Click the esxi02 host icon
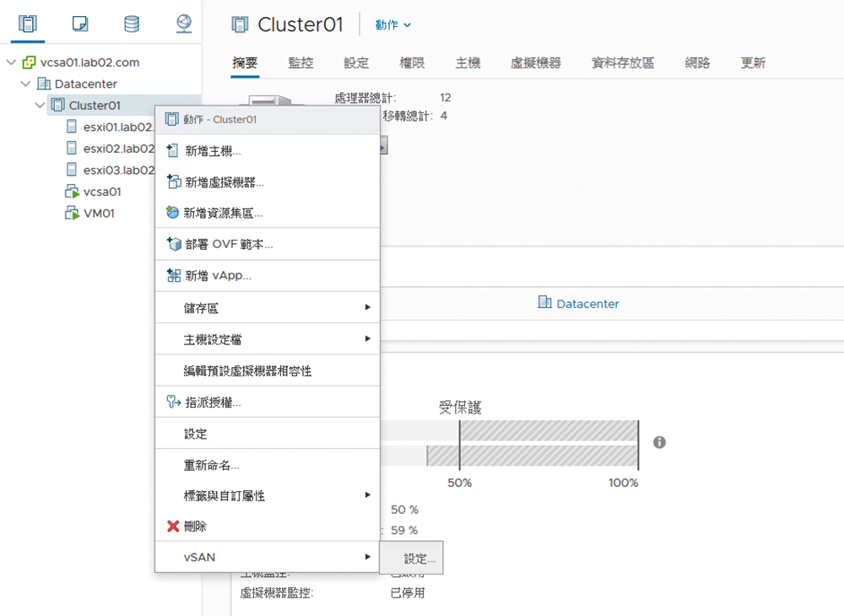 click(x=72, y=148)
